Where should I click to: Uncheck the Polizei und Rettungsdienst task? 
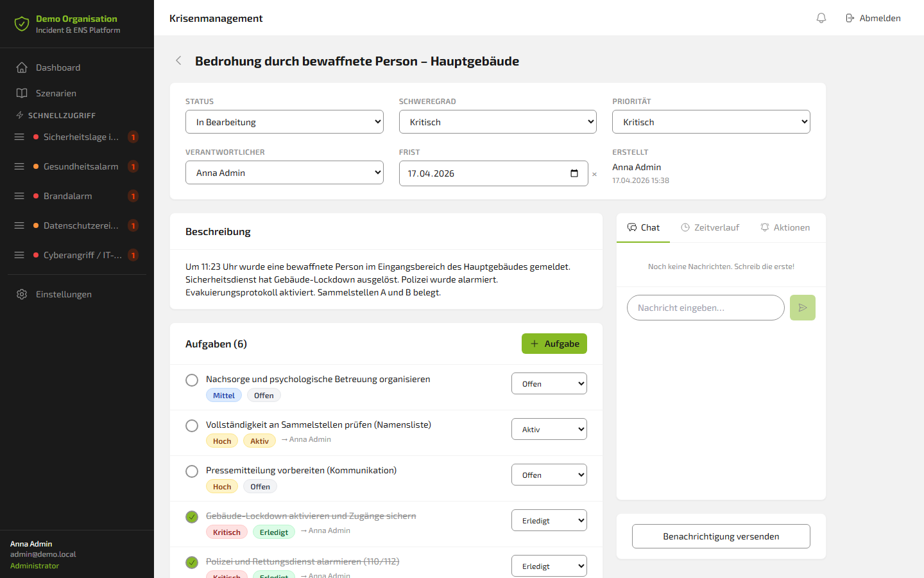192,563
